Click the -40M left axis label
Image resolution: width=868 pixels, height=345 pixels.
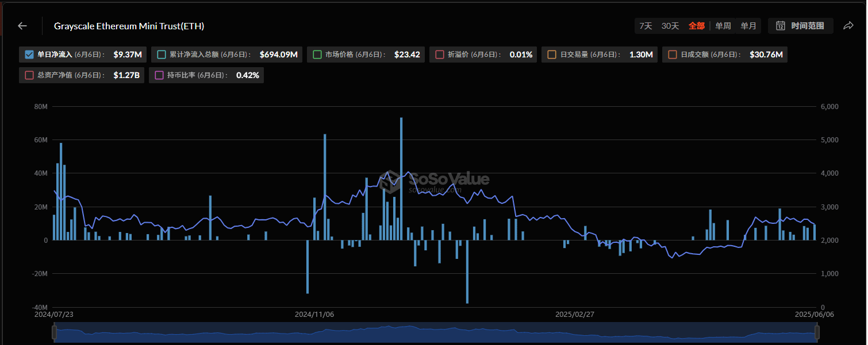(40, 307)
